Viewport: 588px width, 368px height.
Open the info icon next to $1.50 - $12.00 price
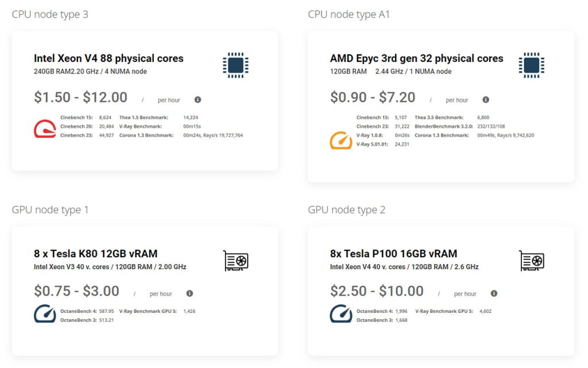(198, 99)
